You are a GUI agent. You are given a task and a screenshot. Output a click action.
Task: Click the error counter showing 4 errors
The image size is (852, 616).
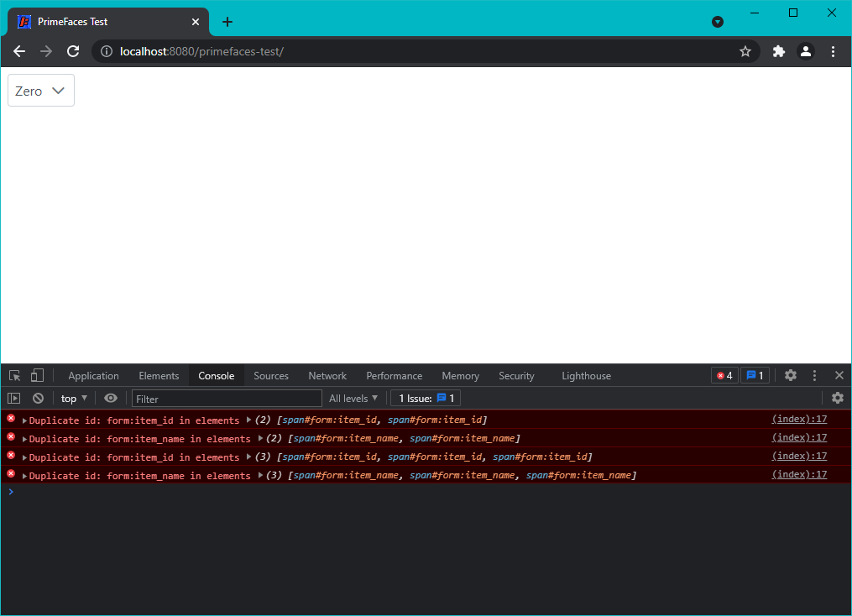(x=724, y=375)
